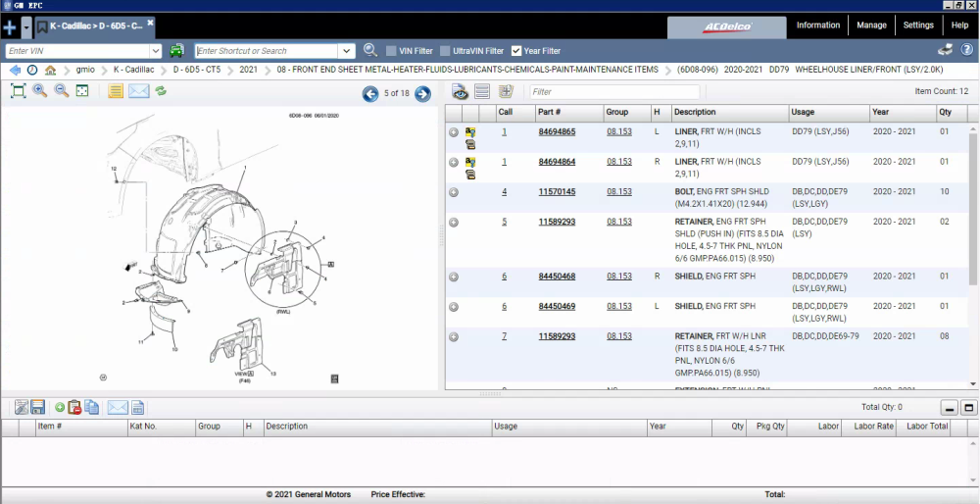Navigate to 2021 breadcrumb

(248, 70)
